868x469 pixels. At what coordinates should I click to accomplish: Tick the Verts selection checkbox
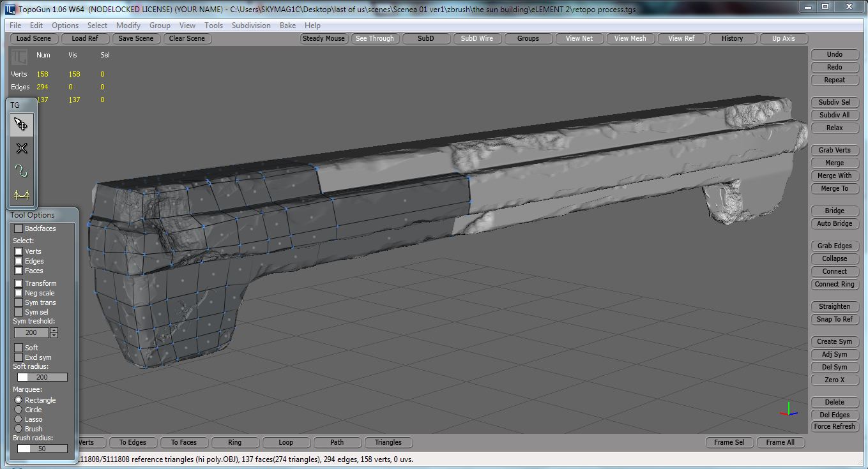click(19, 251)
